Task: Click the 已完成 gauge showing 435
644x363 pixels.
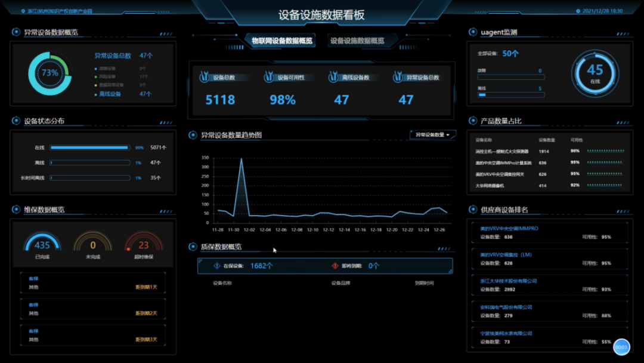Action: point(42,244)
